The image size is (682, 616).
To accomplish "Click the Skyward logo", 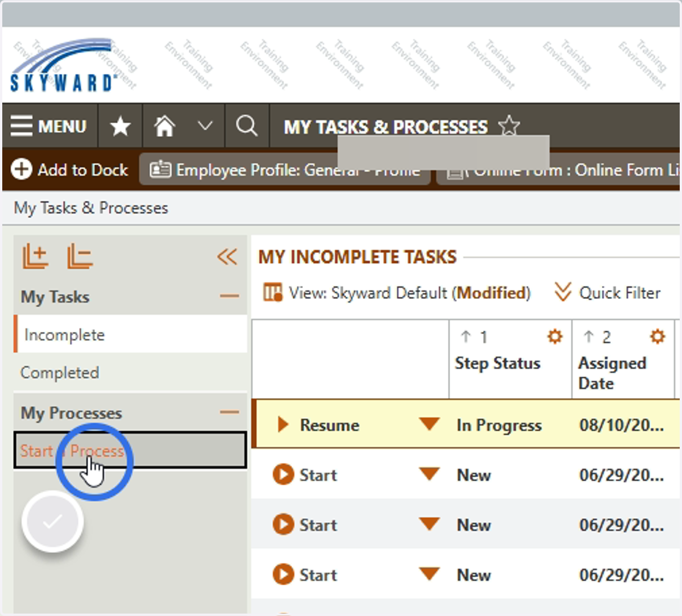I will 64,65.
